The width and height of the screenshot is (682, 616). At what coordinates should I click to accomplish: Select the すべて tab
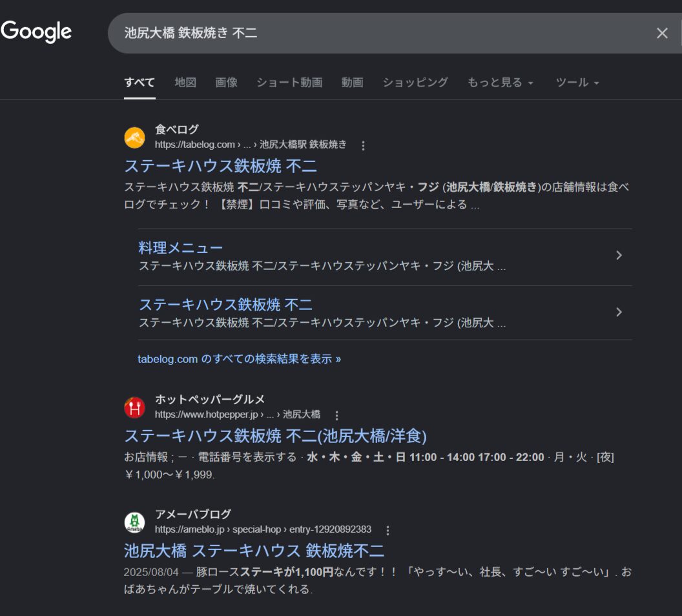coord(139,82)
